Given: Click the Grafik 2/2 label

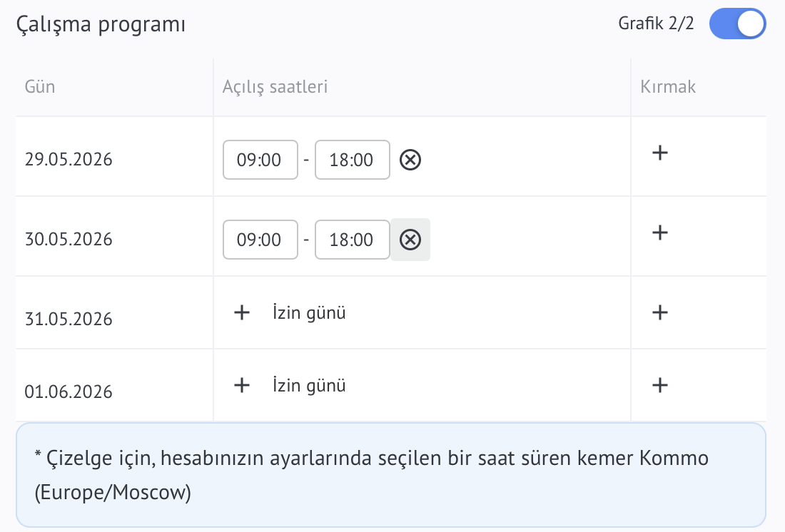Looking at the screenshot, I should coord(656,24).
